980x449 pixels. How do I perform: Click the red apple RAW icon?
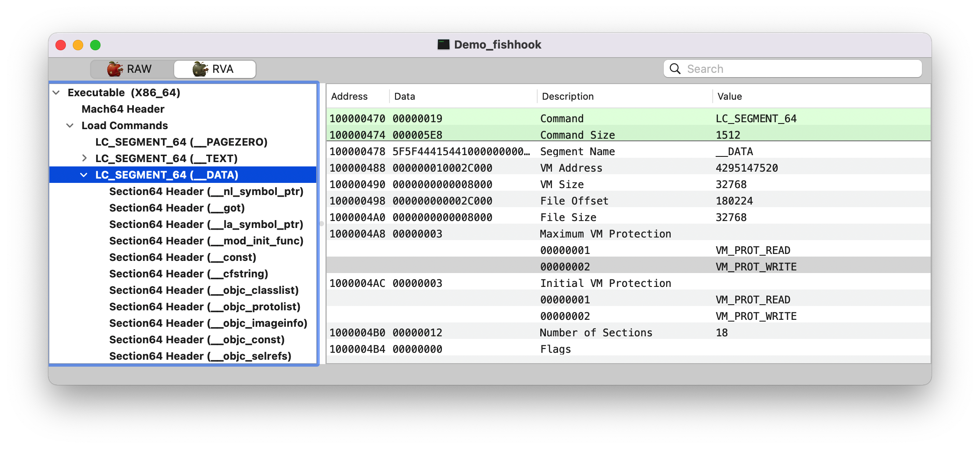coord(115,69)
